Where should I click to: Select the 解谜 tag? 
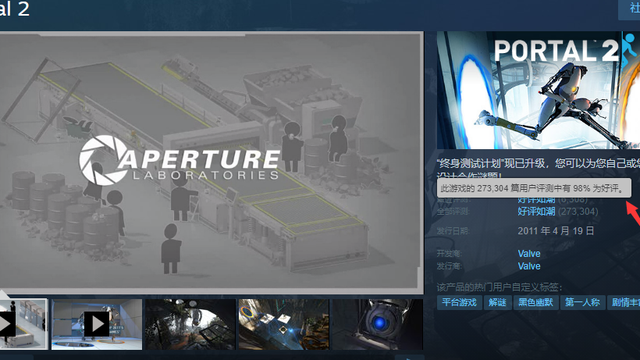point(498,302)
